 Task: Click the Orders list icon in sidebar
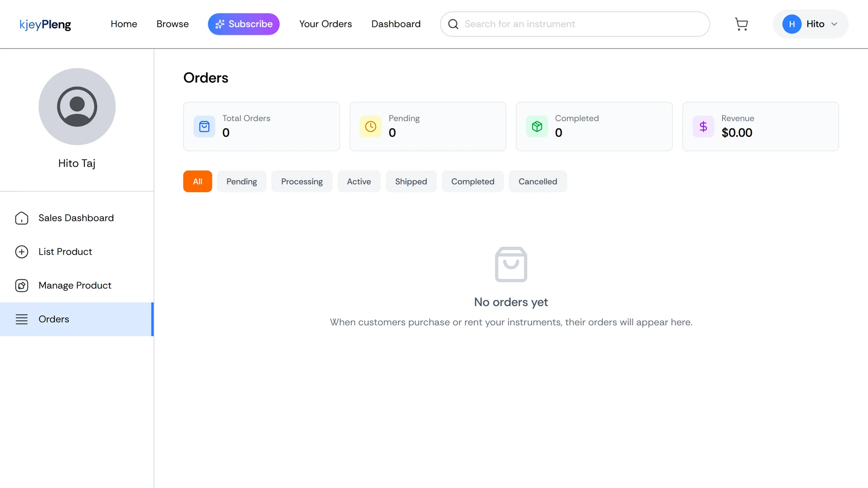click(x=22, y=319)
